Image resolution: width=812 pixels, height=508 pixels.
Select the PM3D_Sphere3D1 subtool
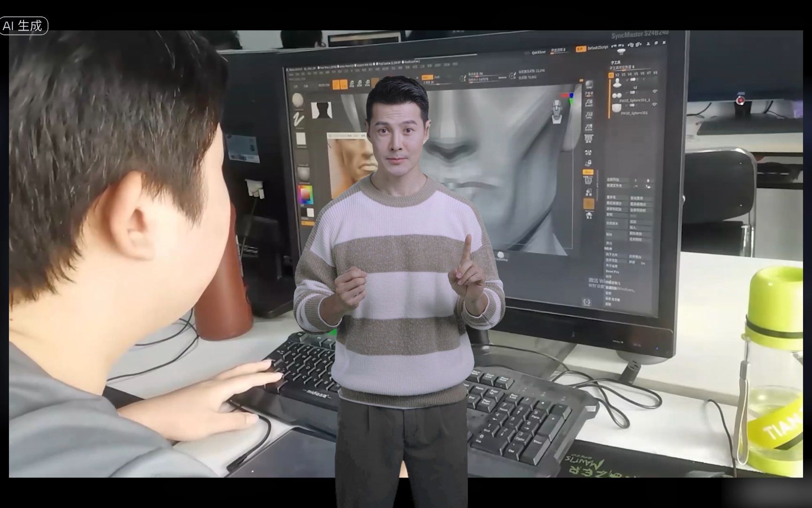[634, 113]
